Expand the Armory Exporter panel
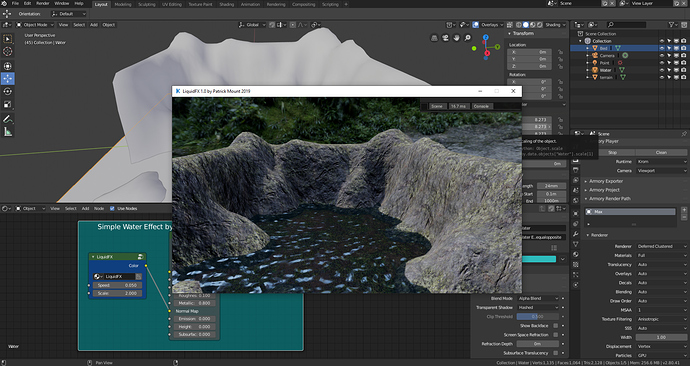This screenshot has height=366, width=690. tap(606, 181)
